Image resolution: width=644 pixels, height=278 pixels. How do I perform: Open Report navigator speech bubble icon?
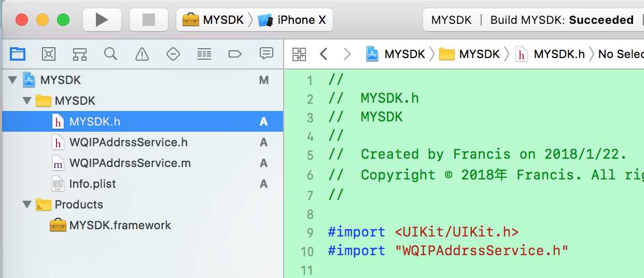[x=267, y=53]
